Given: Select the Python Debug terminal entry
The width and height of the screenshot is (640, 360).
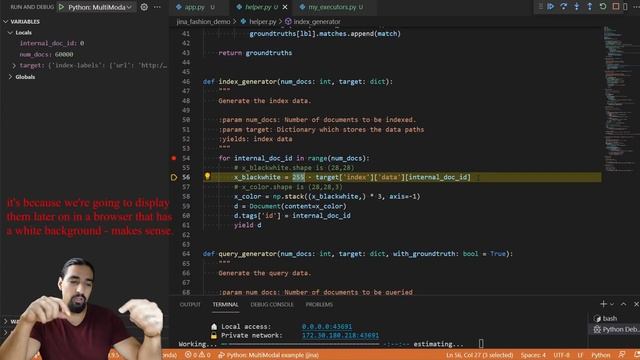Looking at the screenshot, I should (614, 329).
